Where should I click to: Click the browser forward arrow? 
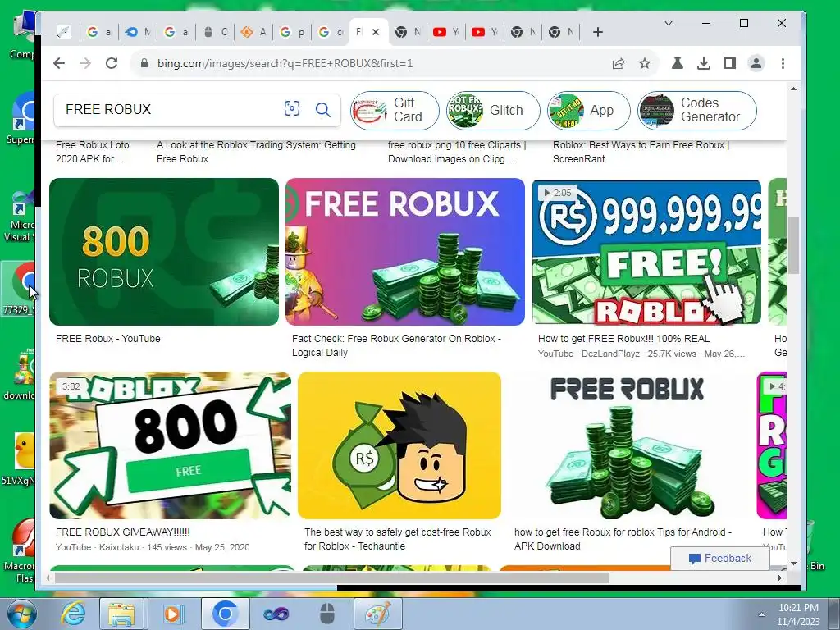pyautogui.click(x=85, y=63)
